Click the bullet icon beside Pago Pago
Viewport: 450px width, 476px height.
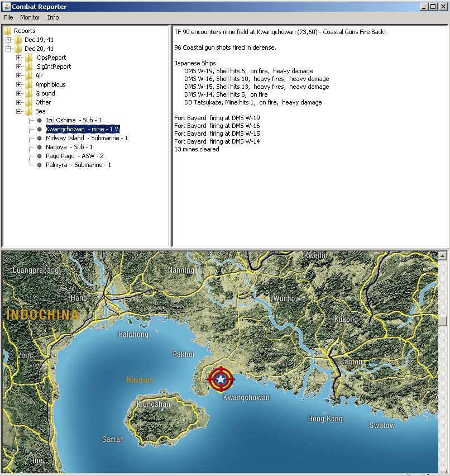[39, 156]
